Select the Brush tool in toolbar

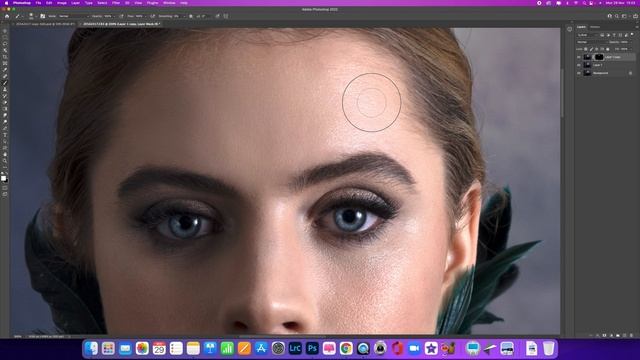[5, 83]
